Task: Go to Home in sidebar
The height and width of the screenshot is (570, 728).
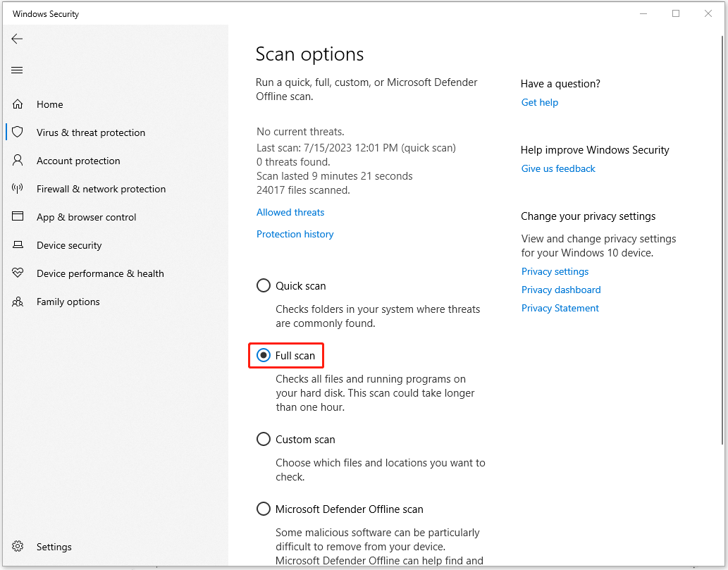Action: coord(49,104)
